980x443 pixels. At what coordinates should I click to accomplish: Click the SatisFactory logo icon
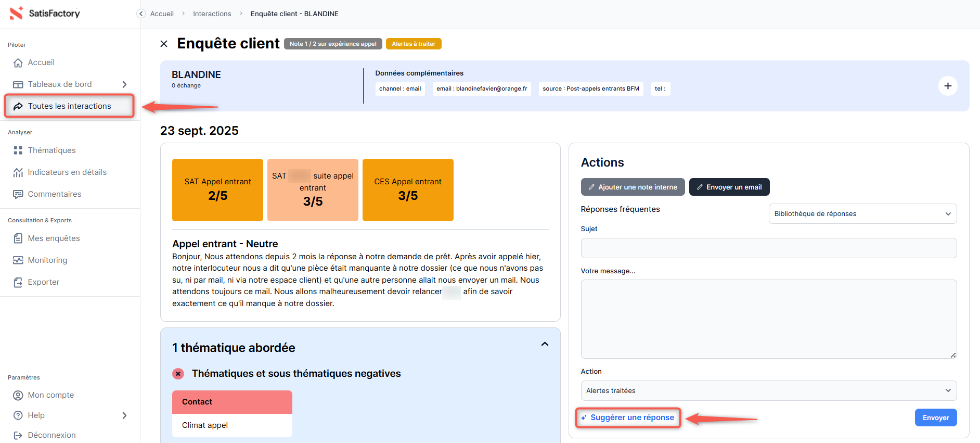tap(17, 13)
